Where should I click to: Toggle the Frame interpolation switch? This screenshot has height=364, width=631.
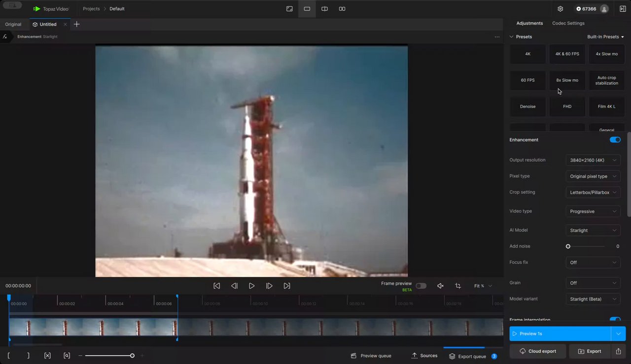(615, 320)
